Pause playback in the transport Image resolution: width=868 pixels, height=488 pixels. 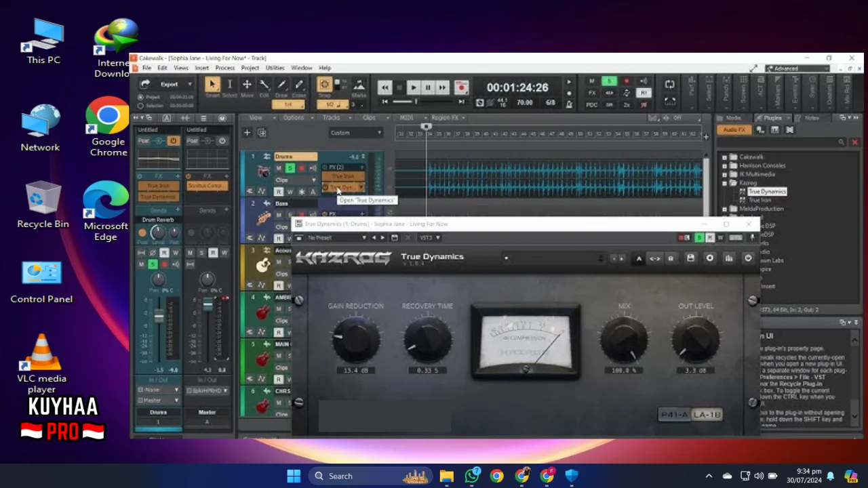(x=428, y=87)
